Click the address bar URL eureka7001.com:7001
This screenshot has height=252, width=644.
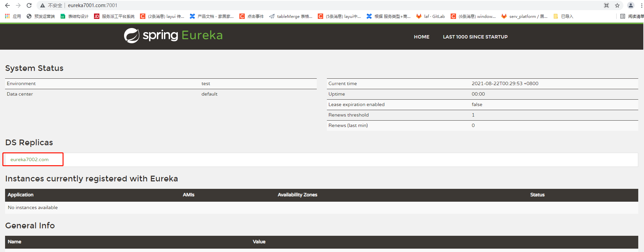pyautogui.click(x=93, y=5)
